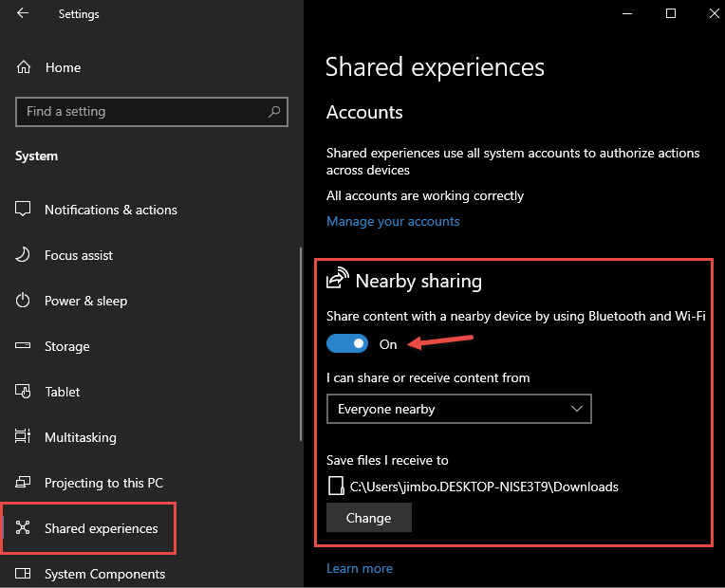Click the Shared experiences page title
Viewport: 725px width, 588px height.
pos(435,67)
